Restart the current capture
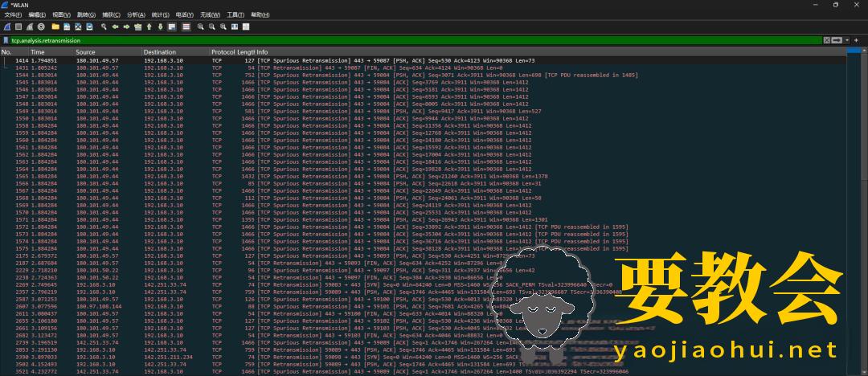The image size is (868, 376). pyautogui.click(x=30, y=27)
